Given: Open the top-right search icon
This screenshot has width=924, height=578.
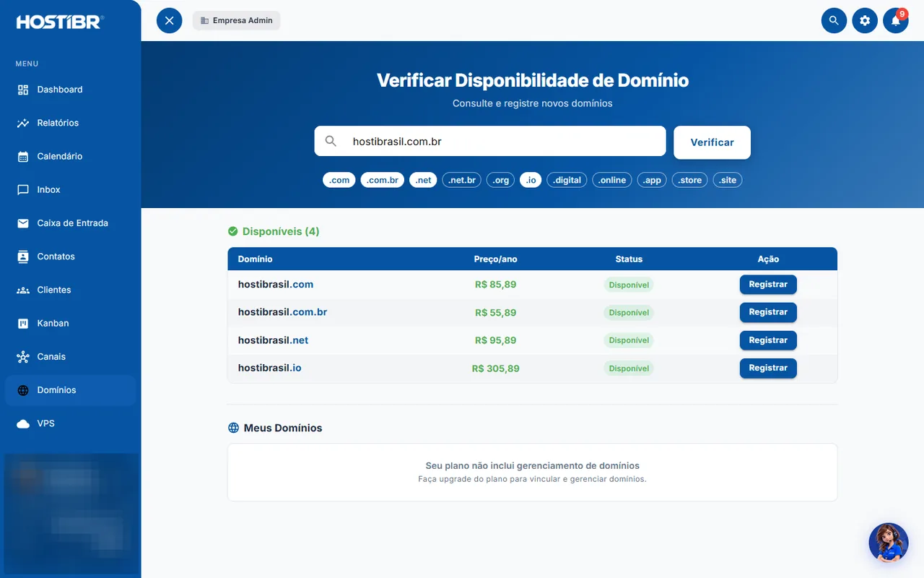Looking at the screenshot, I should point(834,20).
